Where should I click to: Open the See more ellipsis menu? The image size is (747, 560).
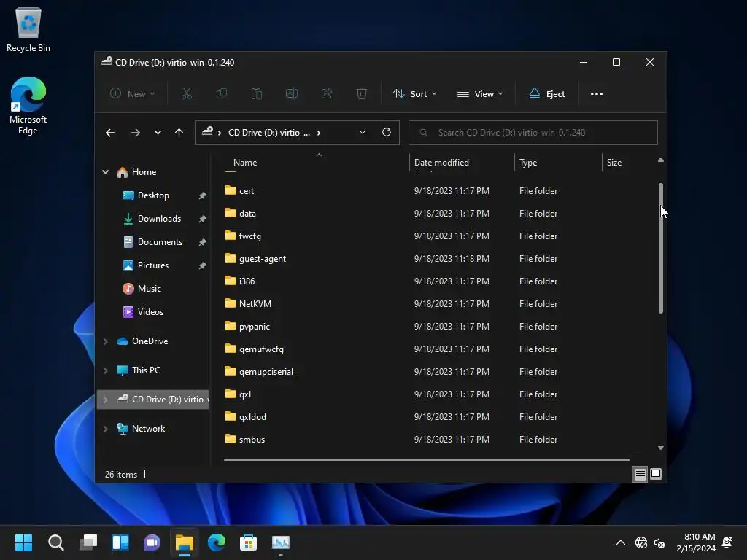coord(597,94)
